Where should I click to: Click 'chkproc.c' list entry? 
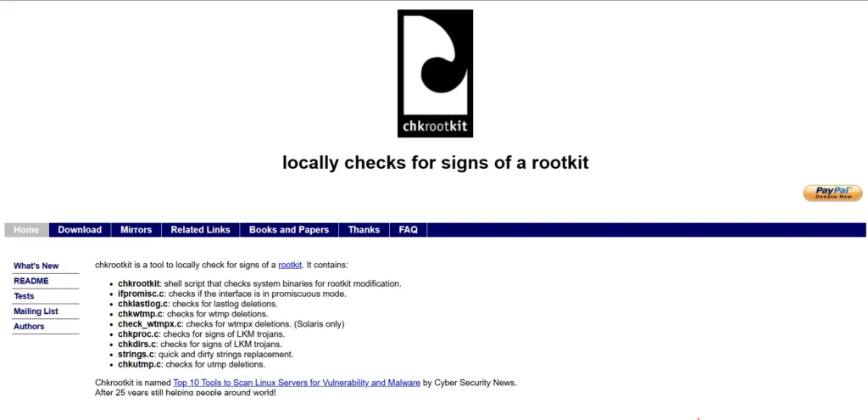[202, 334]
